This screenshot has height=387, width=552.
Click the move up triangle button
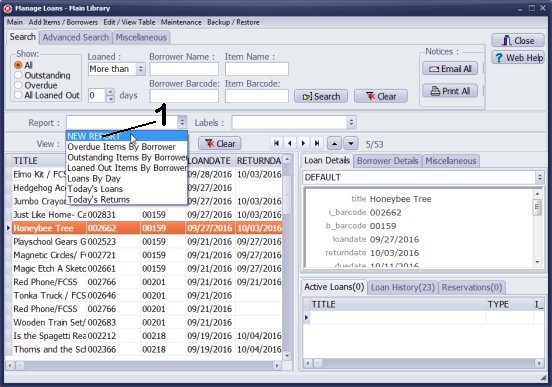334,143
